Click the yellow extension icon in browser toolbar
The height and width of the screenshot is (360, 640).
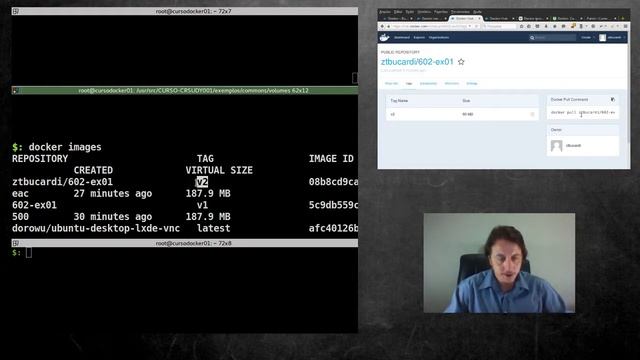tap(573, 26)
